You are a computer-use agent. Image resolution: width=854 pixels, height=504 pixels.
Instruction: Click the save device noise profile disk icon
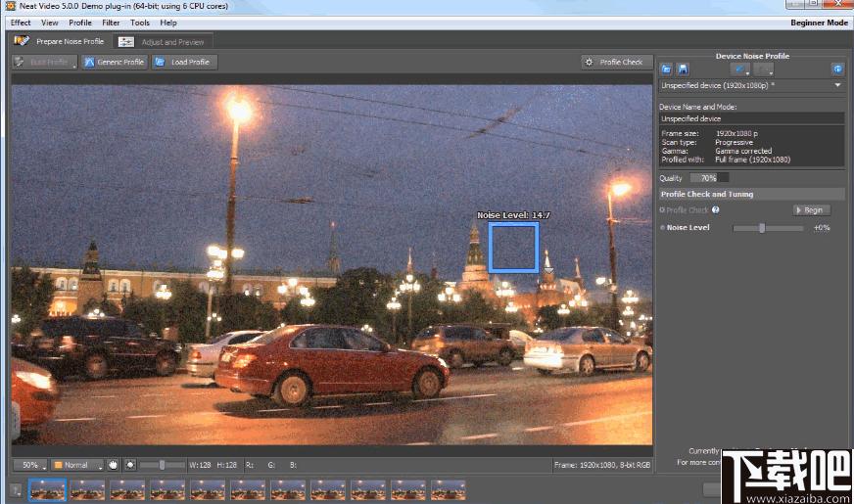pos(683,69)
